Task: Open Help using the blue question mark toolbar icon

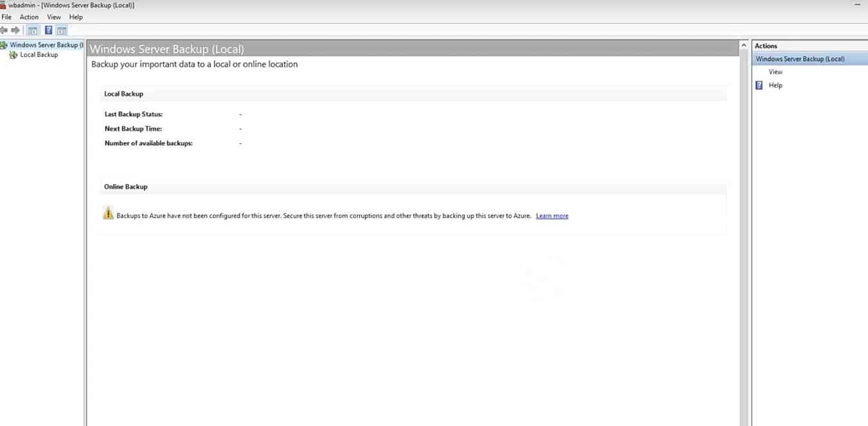Action: [x=49, y=29]
